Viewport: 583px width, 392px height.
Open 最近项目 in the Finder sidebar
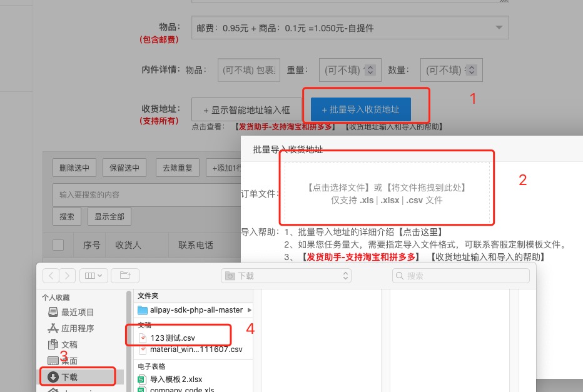point(77,312)
